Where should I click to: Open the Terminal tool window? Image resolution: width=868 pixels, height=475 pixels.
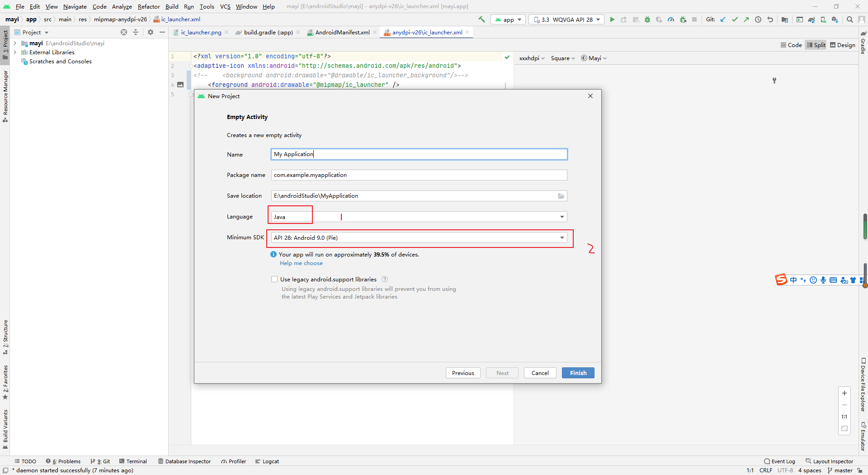coord(133,461)
